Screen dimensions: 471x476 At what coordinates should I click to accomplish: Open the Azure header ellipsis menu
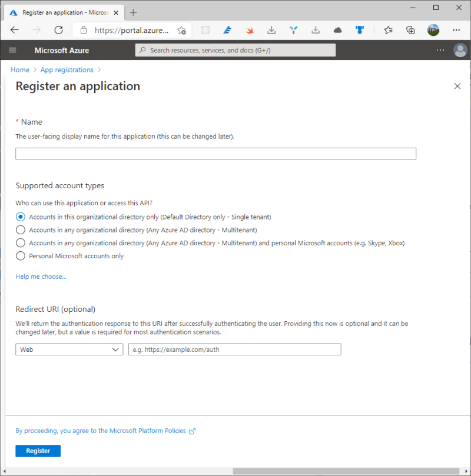tap(440, 50)
